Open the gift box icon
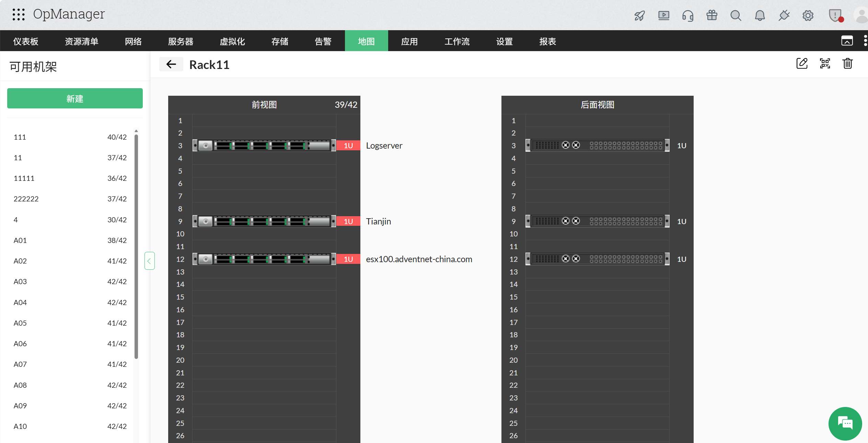Viewport: 868px width, 443px height. (x=712, y=15)
